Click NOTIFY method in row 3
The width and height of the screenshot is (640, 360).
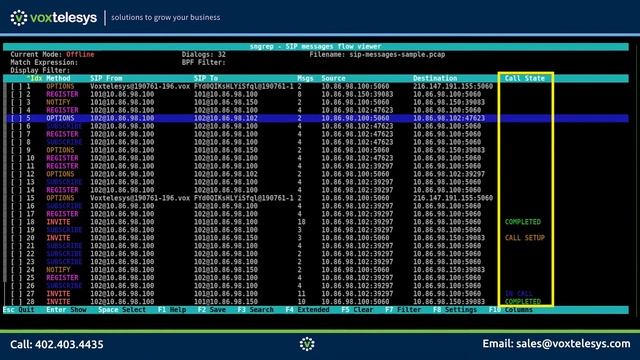click(x=58, y=102)
